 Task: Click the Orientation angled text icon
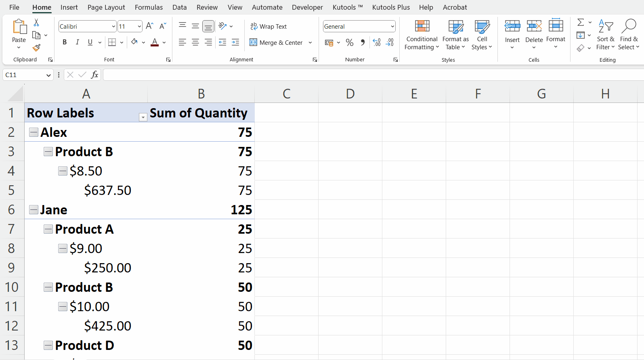pyautogui.click(x=222, y=26)
